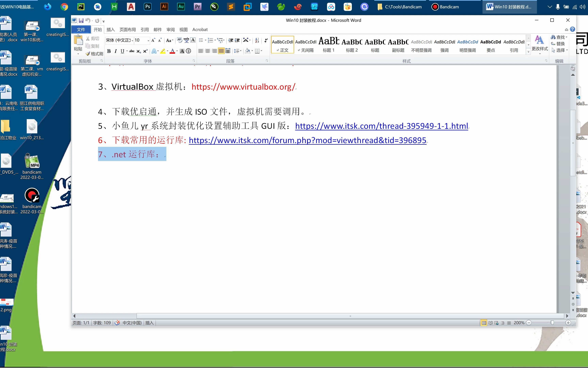
Task: Click the Distributed alignment icon
Action: pos(228,51)
